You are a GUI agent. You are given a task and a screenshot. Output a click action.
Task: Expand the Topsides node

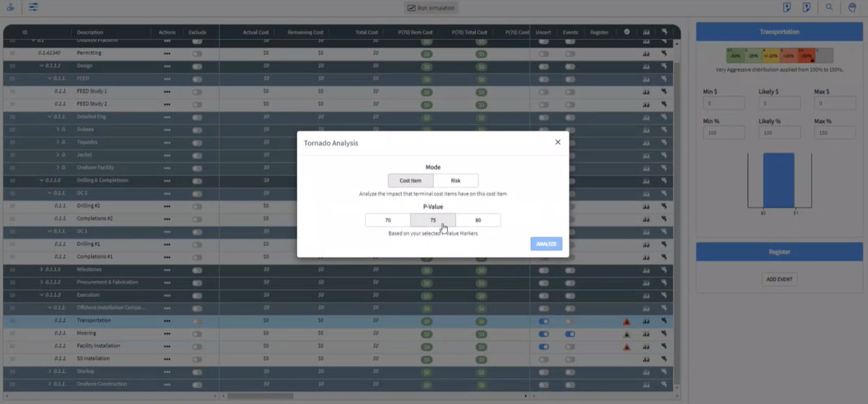click(x=58, y=142)
